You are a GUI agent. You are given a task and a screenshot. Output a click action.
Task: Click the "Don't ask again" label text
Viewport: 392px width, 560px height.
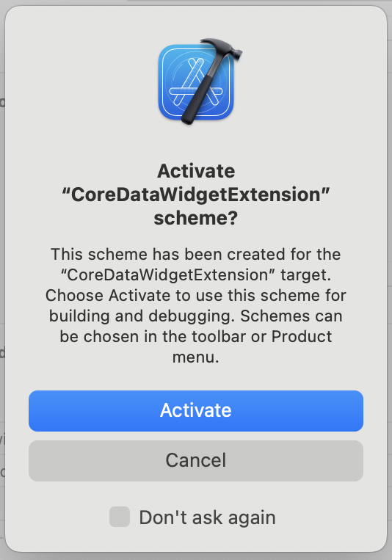pos(207,517)
